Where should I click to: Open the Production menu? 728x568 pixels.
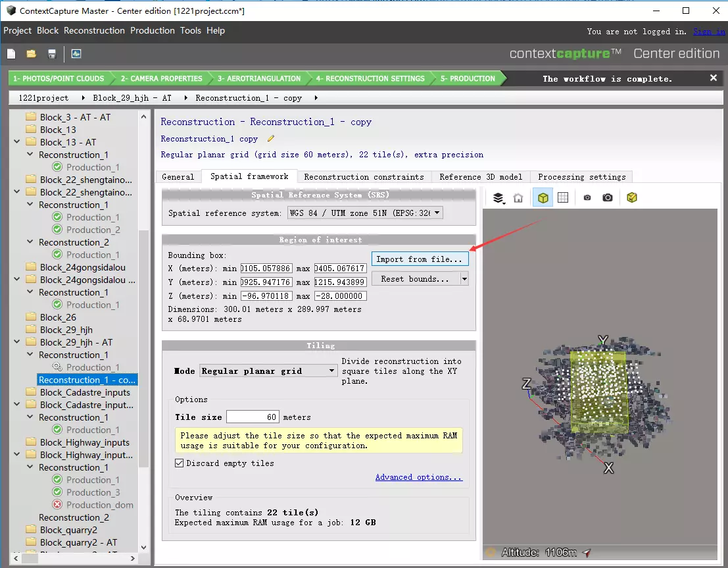point(153,31)
